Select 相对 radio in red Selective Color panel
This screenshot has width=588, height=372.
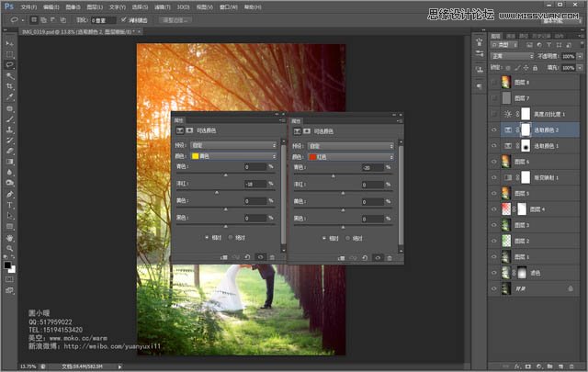(324, 238)
